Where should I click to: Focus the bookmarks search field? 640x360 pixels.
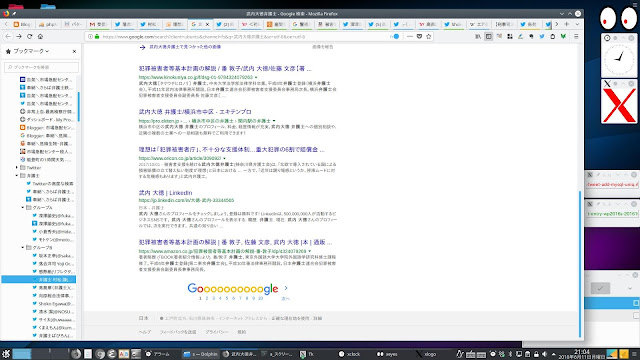(x=41, y=67)
